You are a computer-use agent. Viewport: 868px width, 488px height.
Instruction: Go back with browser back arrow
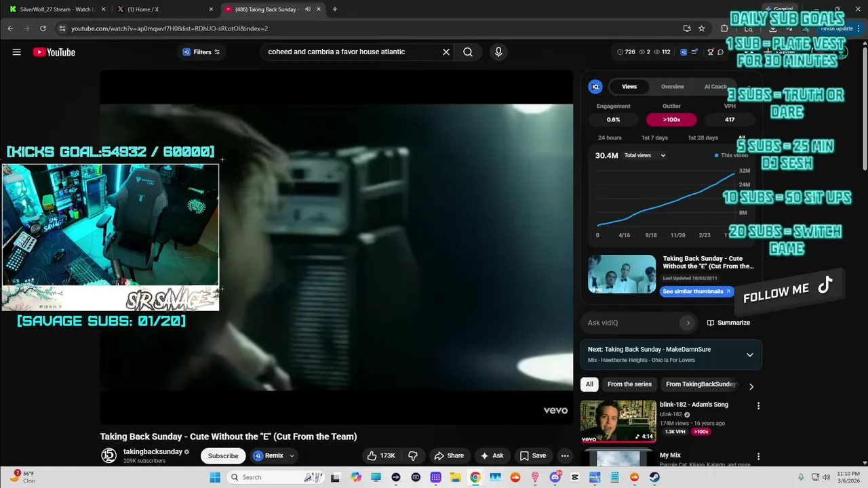[x=10, y=28]
